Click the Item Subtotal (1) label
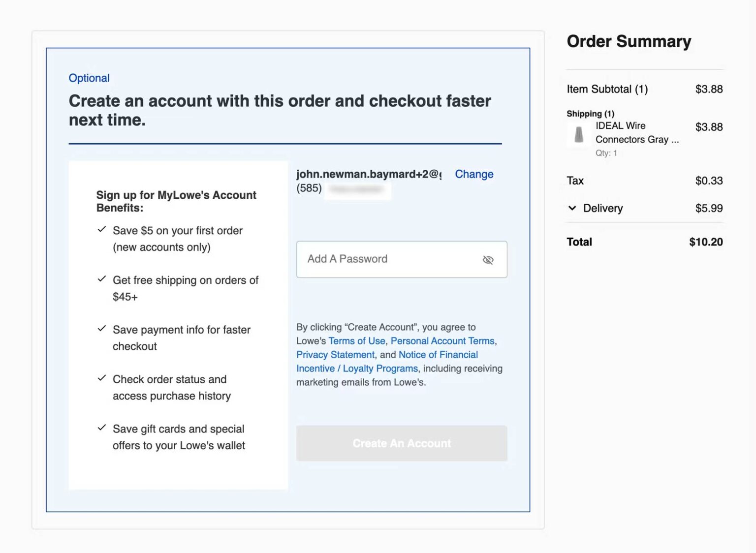Screen dimensions: 756x553 click(x=607, y=89)
